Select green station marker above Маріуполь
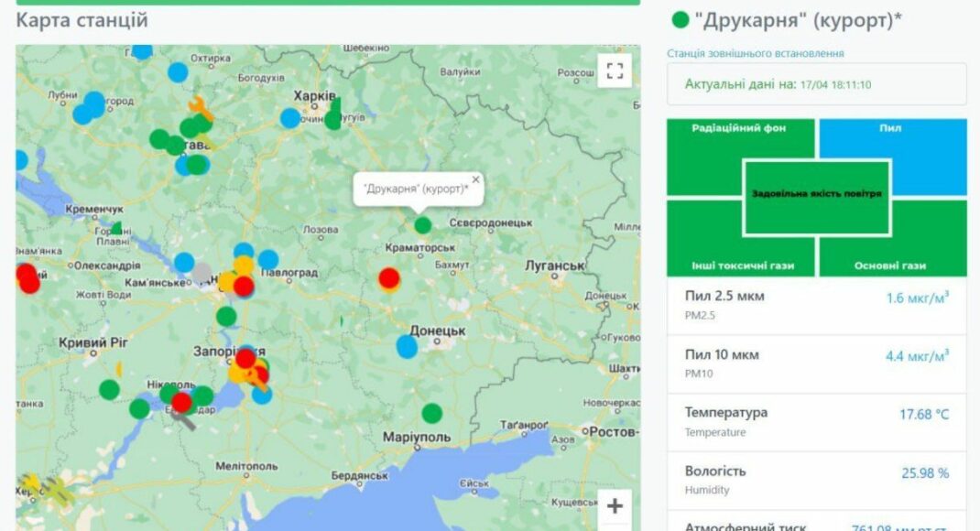Viewport: 980px width, 531px height. click(432, 414)
